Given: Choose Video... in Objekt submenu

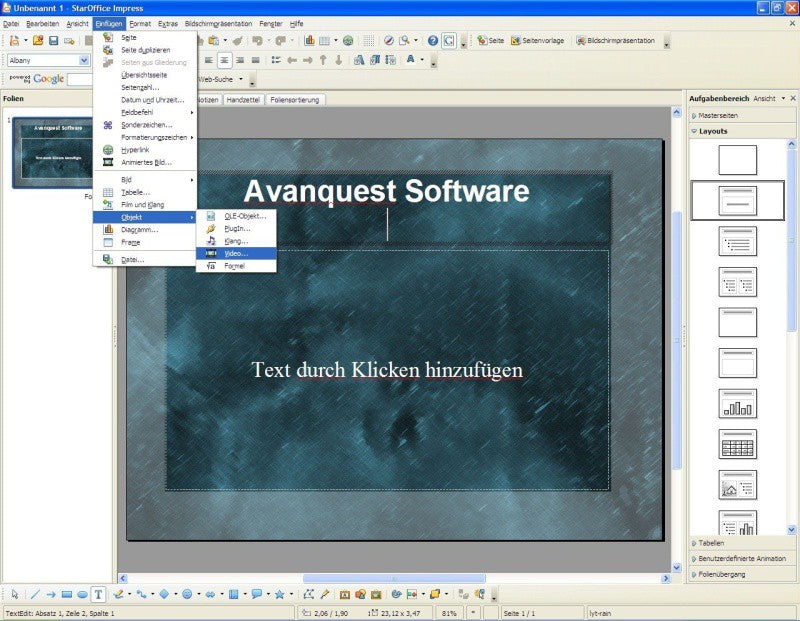Looking at the screenshot, I should tap(236, 253).
